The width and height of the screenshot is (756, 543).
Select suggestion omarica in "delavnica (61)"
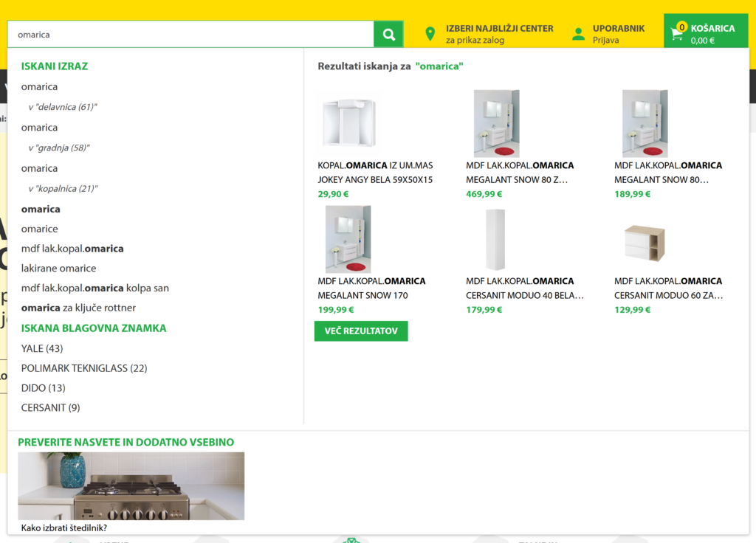click(63, 107)
